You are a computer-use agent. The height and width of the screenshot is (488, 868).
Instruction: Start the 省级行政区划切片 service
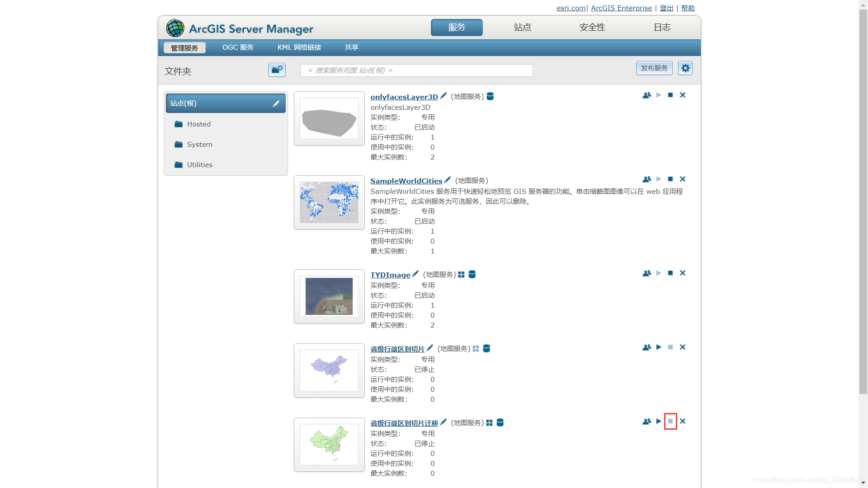pyautogui.click(x=659, y=347)
